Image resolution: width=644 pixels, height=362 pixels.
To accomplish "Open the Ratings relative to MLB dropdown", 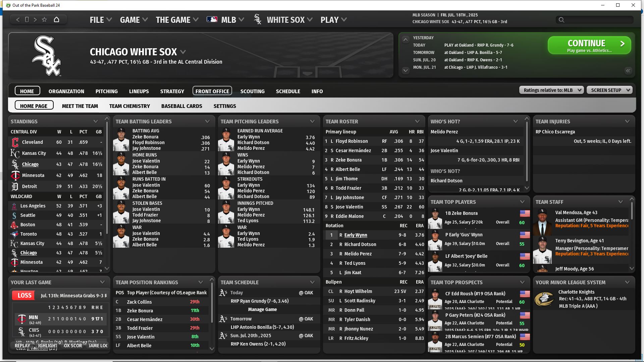I will pyautogui.click(x=551, y=90).
